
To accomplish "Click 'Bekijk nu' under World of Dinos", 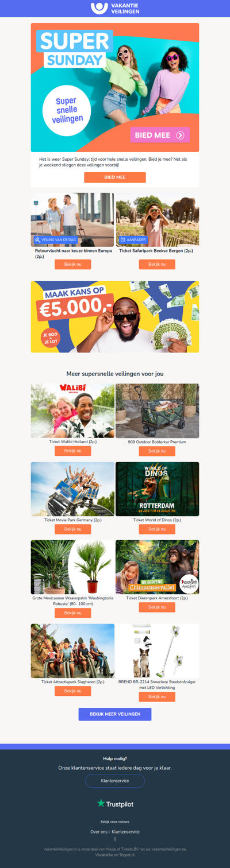I will pyautogui.click(x=157, y=529).
